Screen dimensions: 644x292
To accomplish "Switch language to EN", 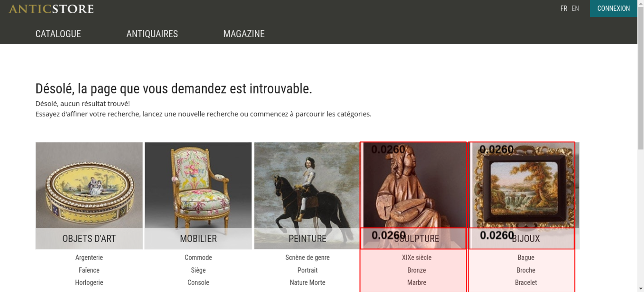I will (x=575, y=8).
